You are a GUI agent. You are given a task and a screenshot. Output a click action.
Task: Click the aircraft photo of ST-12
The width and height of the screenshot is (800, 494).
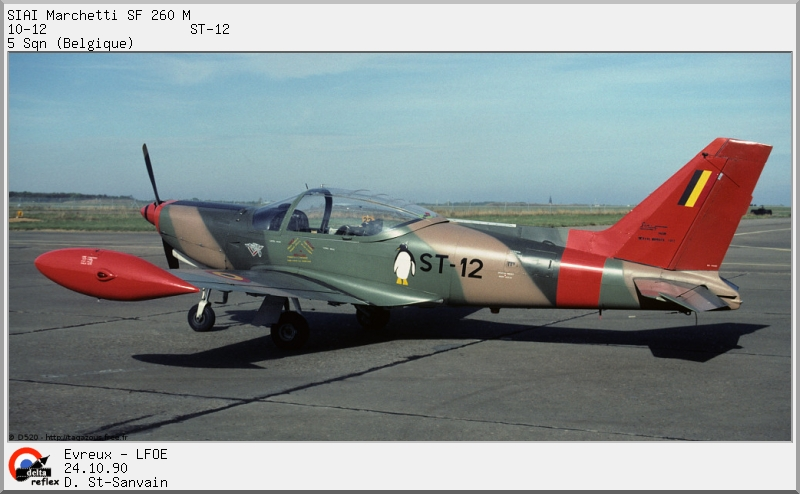(x=400, y=246)
